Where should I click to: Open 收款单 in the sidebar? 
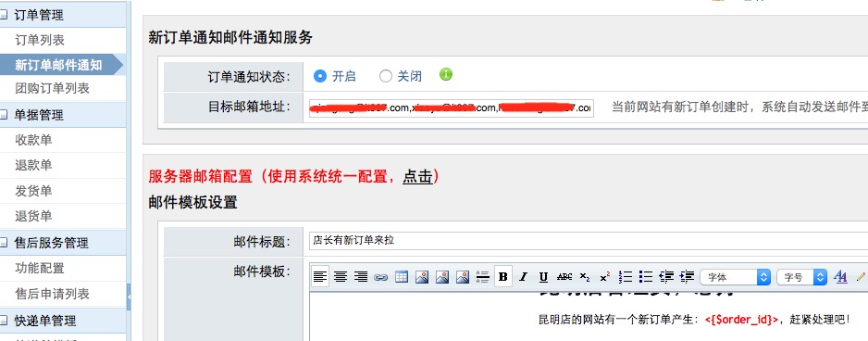coord(33,140)
